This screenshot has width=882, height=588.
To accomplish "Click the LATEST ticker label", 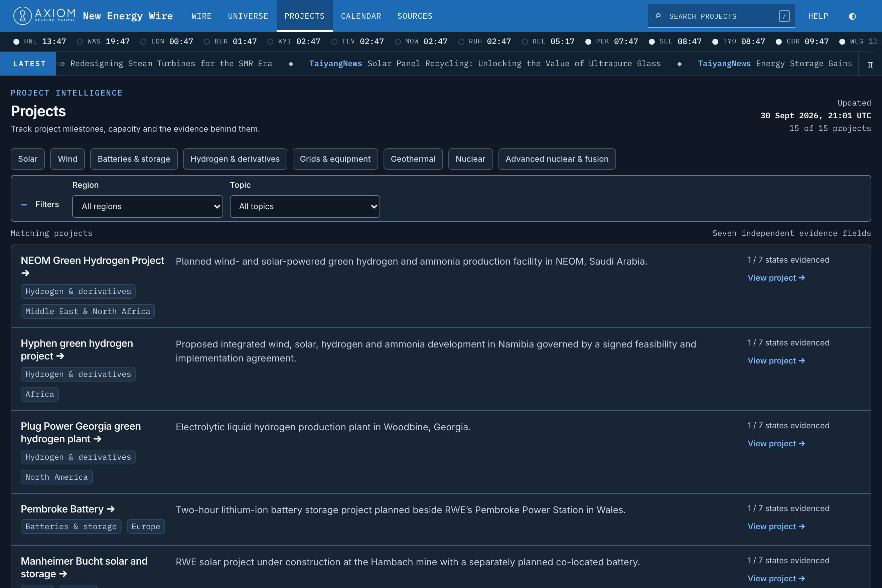I will (28, 64).
